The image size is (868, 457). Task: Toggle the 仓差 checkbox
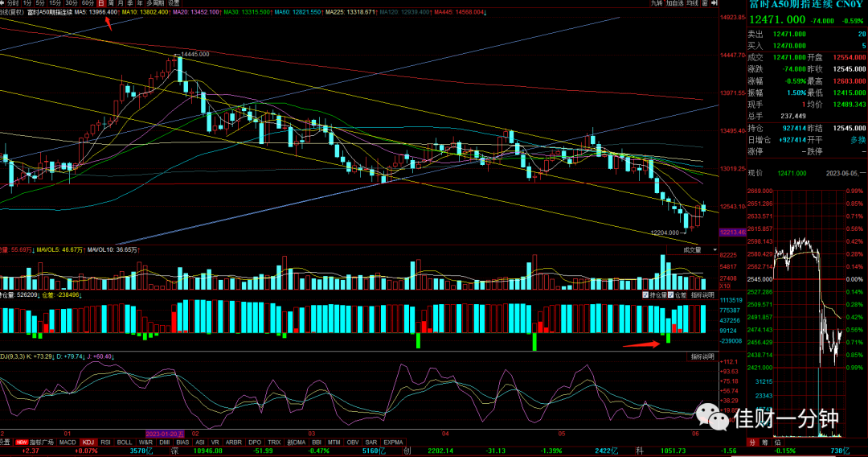pyautogui.click(x=670, y=295)
